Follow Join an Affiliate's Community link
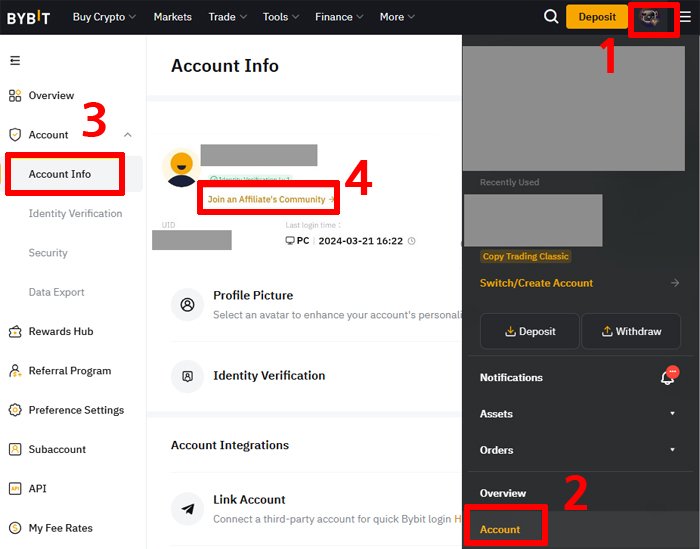 coord(271,199)
